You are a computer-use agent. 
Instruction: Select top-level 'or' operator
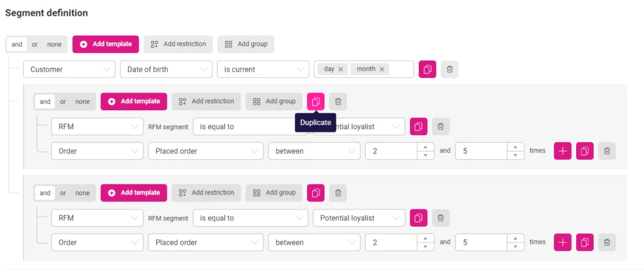click(x=35, y=45)
